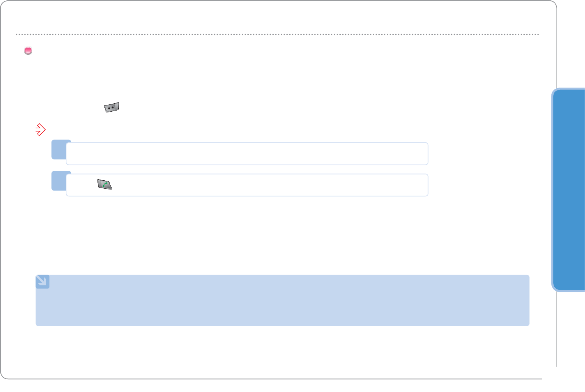Open the blue side tab on right edge
This screenshot has height=392, width=585.
(x=569, y=190)
